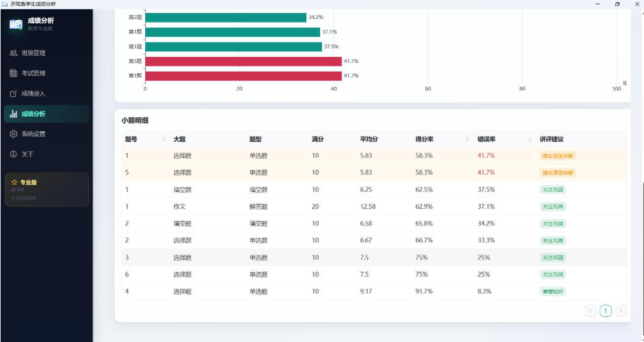Click the average score 6.67 cell

pyautogui.click(x=366, y=241)
